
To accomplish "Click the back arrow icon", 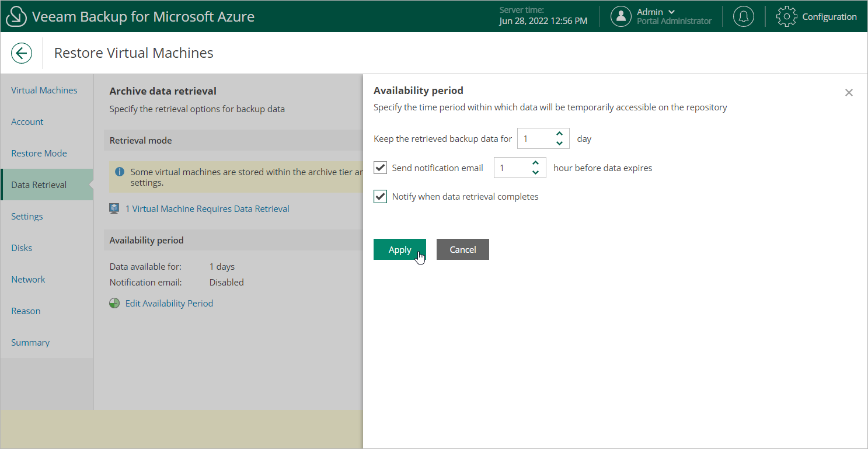I will point(22,53).
